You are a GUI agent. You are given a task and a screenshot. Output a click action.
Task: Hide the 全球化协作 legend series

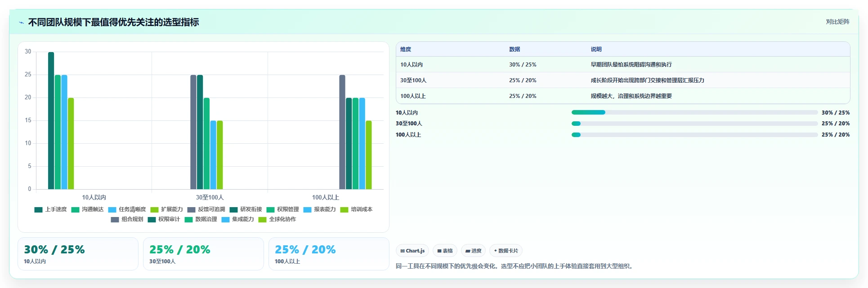(x=277, y=219)
